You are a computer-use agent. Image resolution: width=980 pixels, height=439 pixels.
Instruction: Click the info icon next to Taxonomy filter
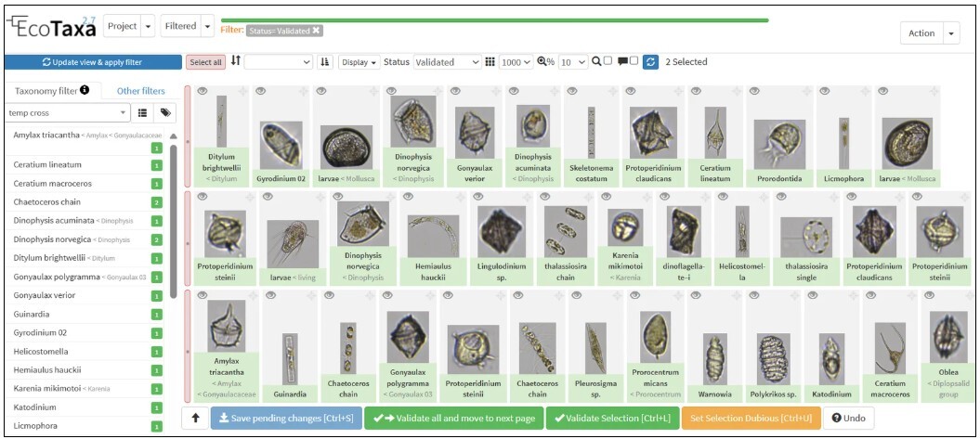(x=85, y=90)
